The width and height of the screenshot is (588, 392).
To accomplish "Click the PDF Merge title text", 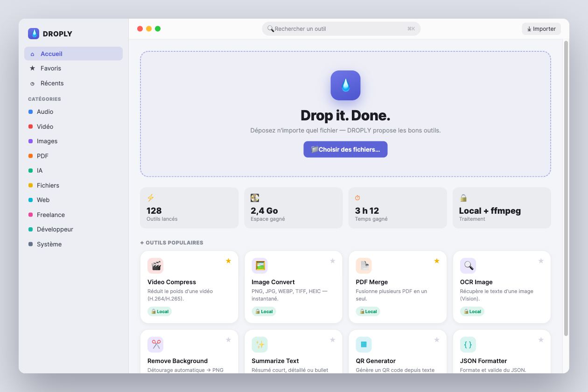I will pyautogui.click(x=372, y=282).
